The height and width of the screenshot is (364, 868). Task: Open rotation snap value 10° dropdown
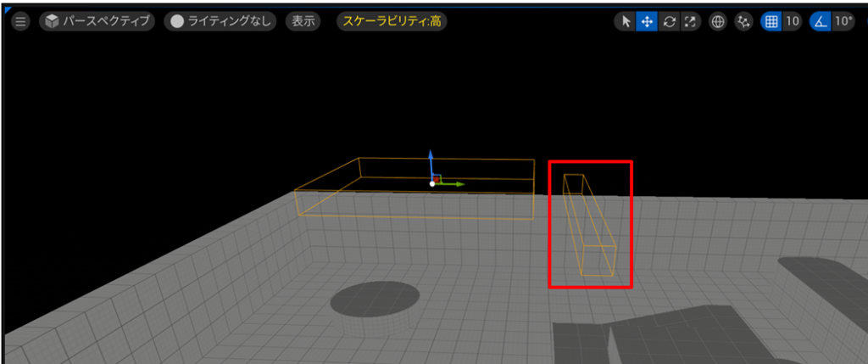(843, 21)
